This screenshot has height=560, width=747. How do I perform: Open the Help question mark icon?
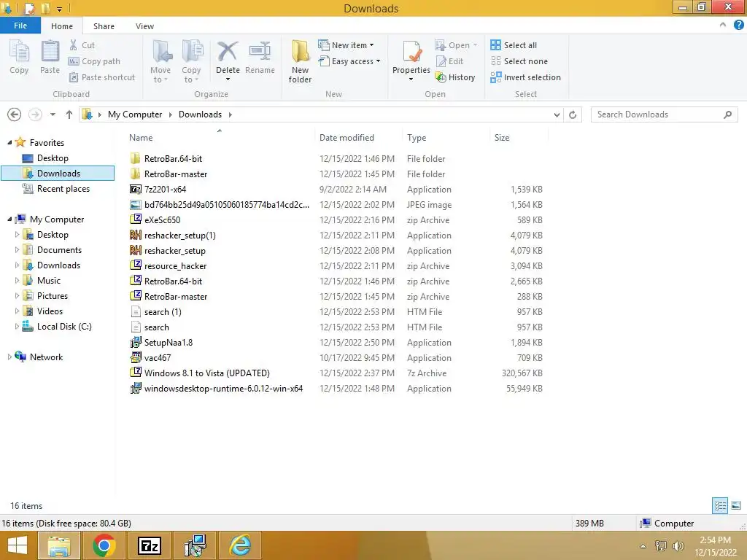click(x=738, y=25)
